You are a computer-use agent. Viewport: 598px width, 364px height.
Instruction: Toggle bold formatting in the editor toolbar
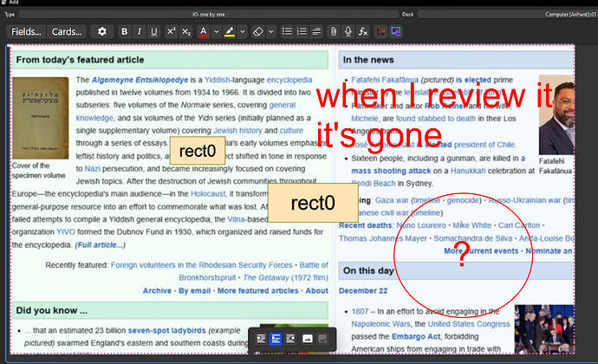click(x=124, y=31)
